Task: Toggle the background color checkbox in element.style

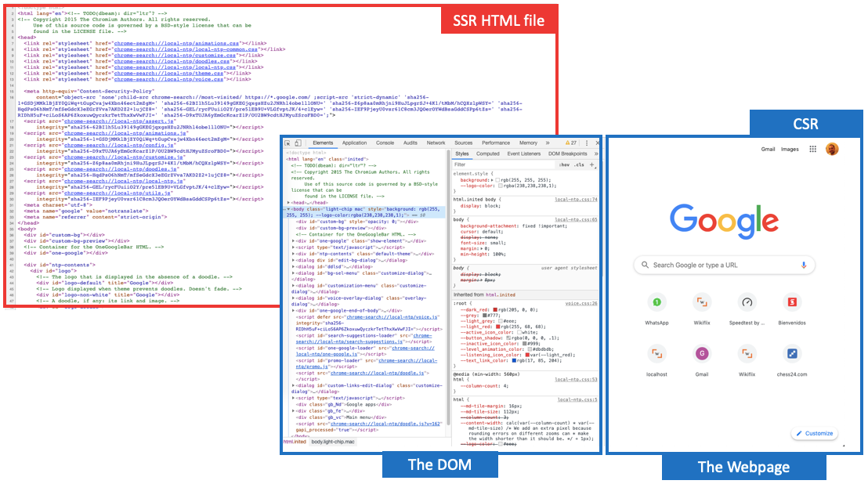Action: [x=497, y=179]
